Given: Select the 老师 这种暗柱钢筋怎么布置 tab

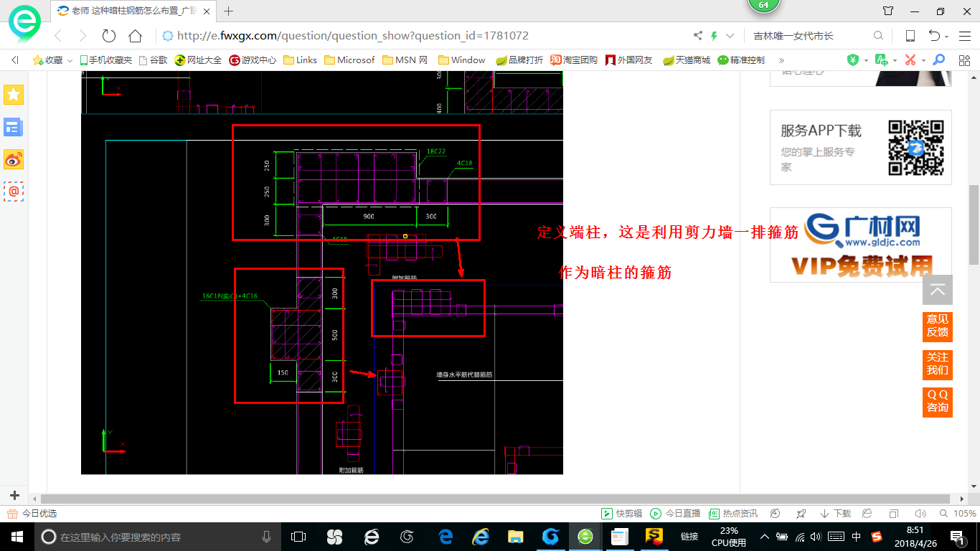Looking at the screenshot, I should coord(134,11).
